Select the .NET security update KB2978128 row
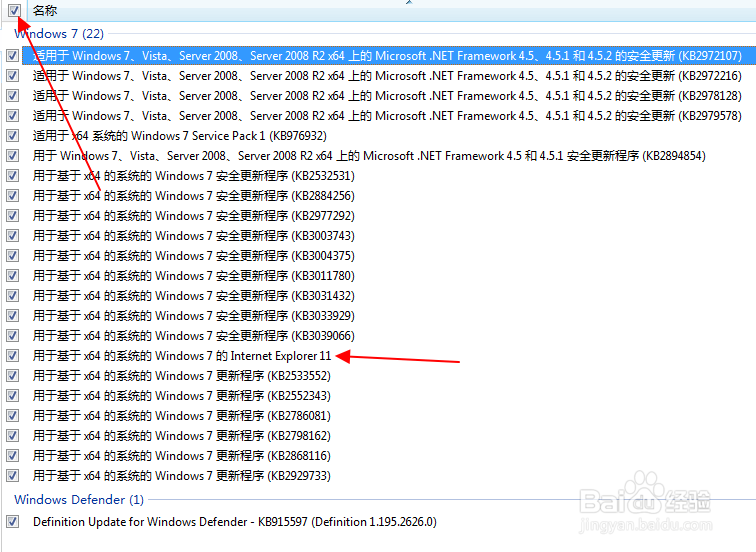The height and width of the screenshot is (552, 756). point(387,96)
